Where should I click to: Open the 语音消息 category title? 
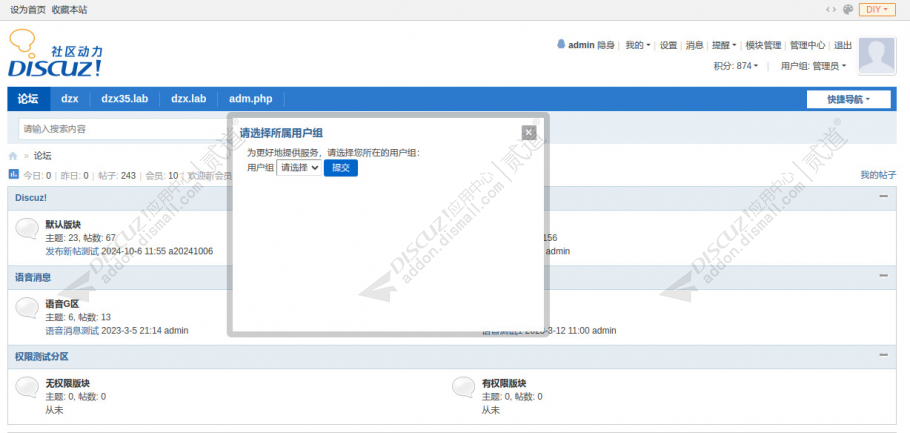33,277
